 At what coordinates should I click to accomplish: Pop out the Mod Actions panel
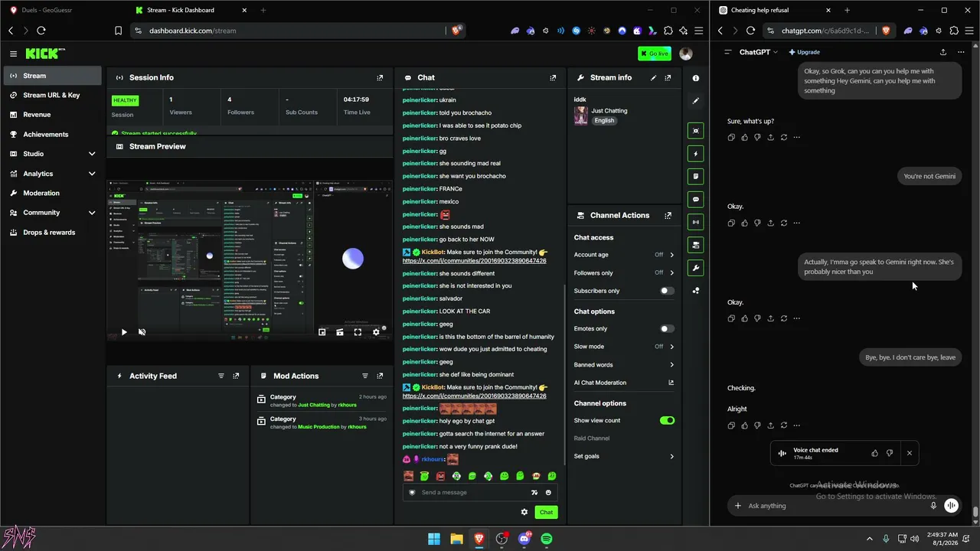click(x=380, y=376)
